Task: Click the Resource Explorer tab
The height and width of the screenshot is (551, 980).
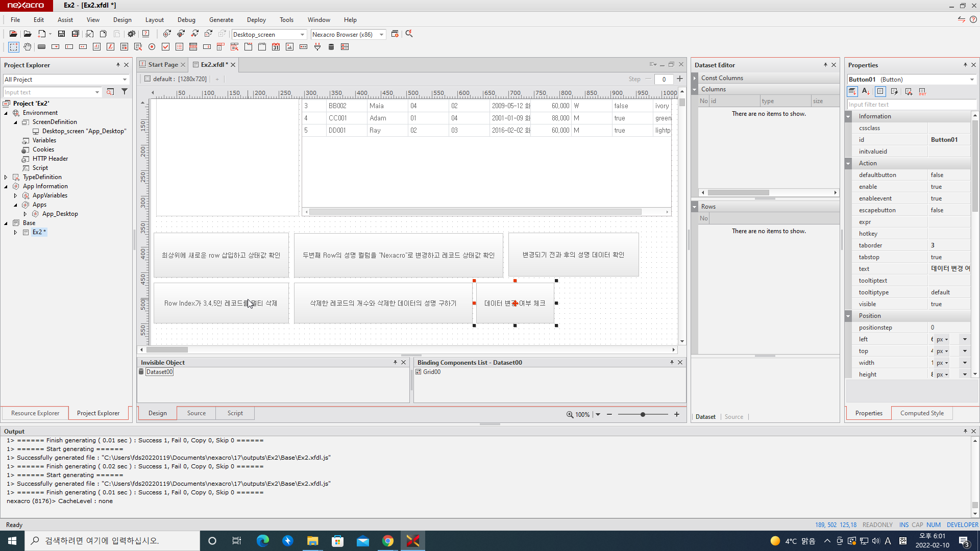Action: (35, 413)
